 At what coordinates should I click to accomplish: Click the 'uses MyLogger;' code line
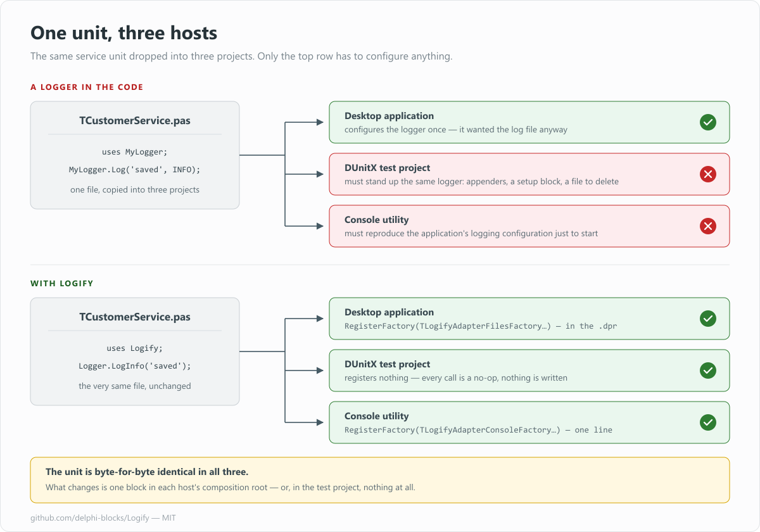(x=135, y=152)
